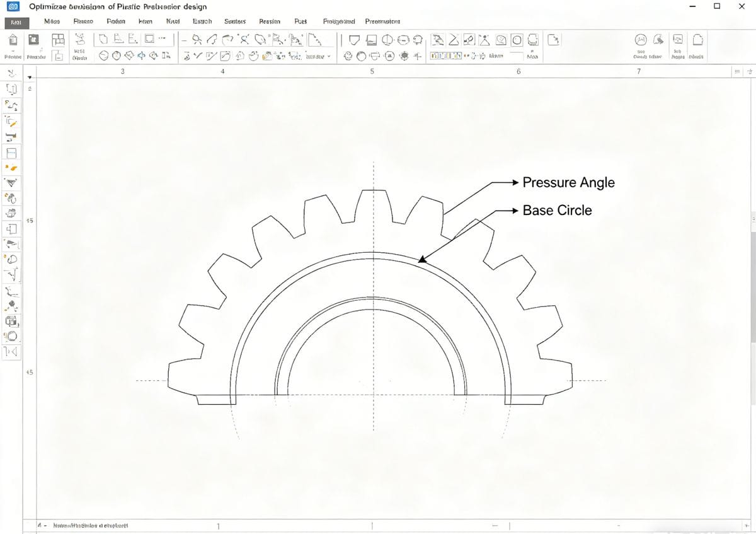The width and height of the screenshot is (756, 534).
Task: Open the Sketch menu
Action: coord(202,21)
